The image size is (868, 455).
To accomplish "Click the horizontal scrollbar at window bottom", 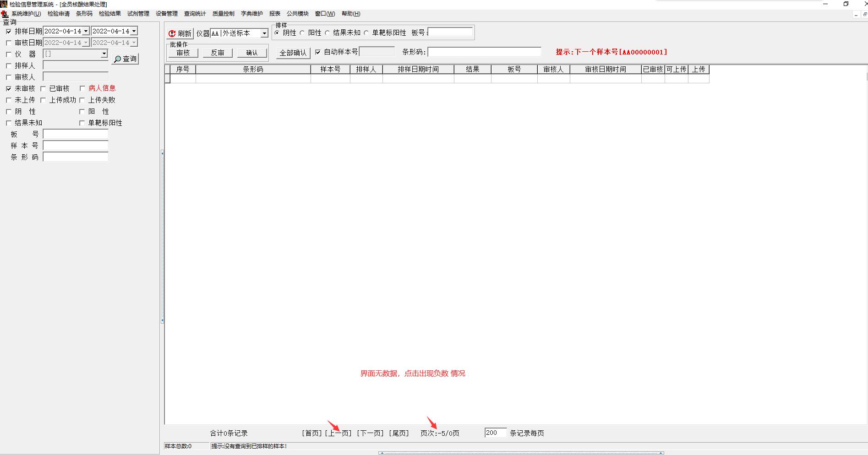I will point(521,453).
